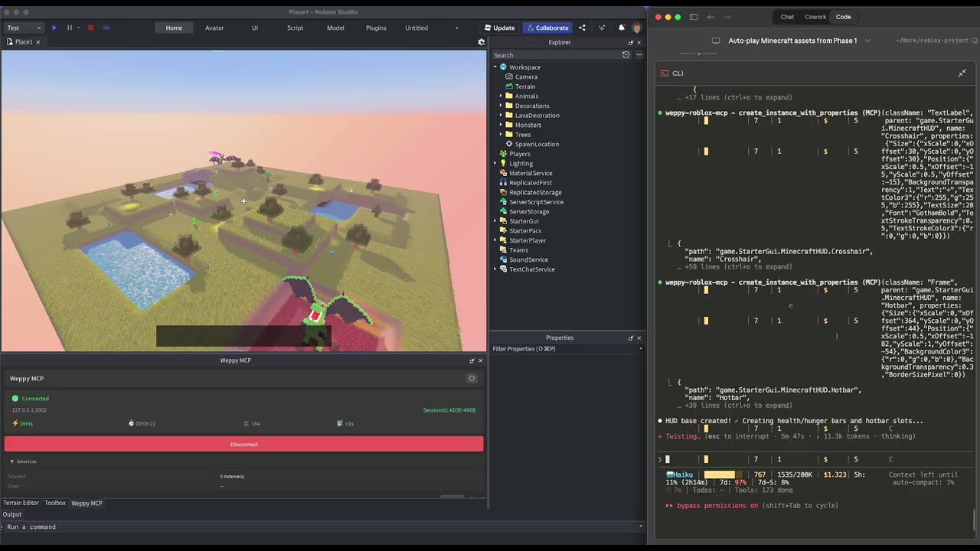Click the context usage progress bar in CLI
This screenshot has height=551, width=980.
click(x=724, y=475)
